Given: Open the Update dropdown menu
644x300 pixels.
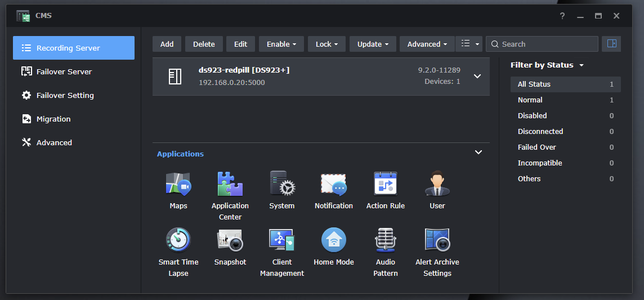Looking at the screenshot, I should [x=373, y=44].
